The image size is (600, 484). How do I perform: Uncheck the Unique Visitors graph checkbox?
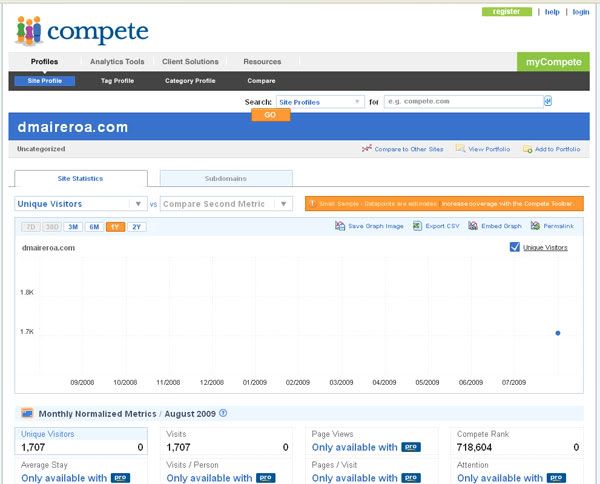(515, 247)
